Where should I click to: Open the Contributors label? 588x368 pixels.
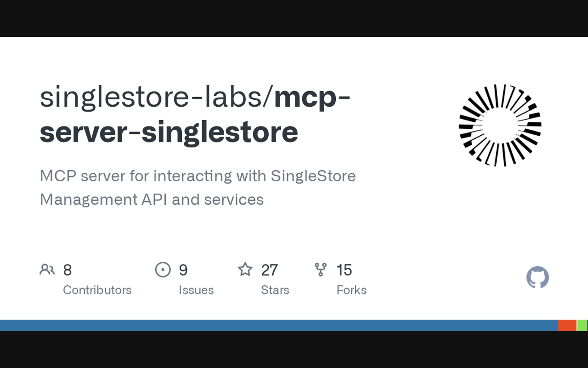[x=97, y=290]
